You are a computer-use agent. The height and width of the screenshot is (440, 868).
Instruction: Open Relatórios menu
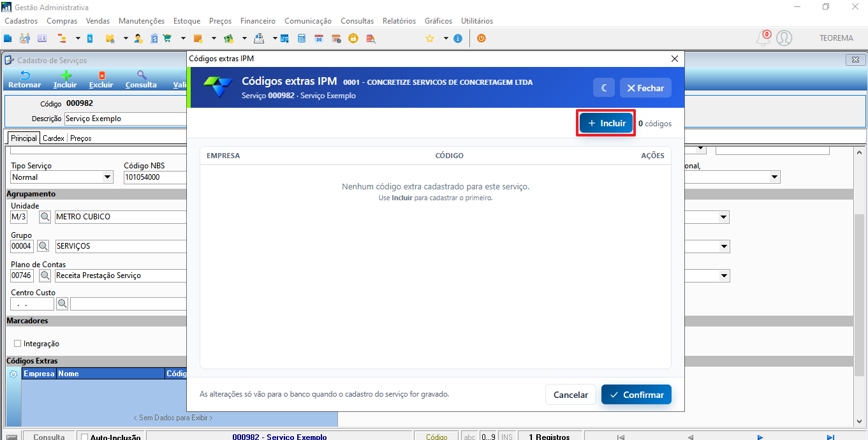tap(399, 21)
